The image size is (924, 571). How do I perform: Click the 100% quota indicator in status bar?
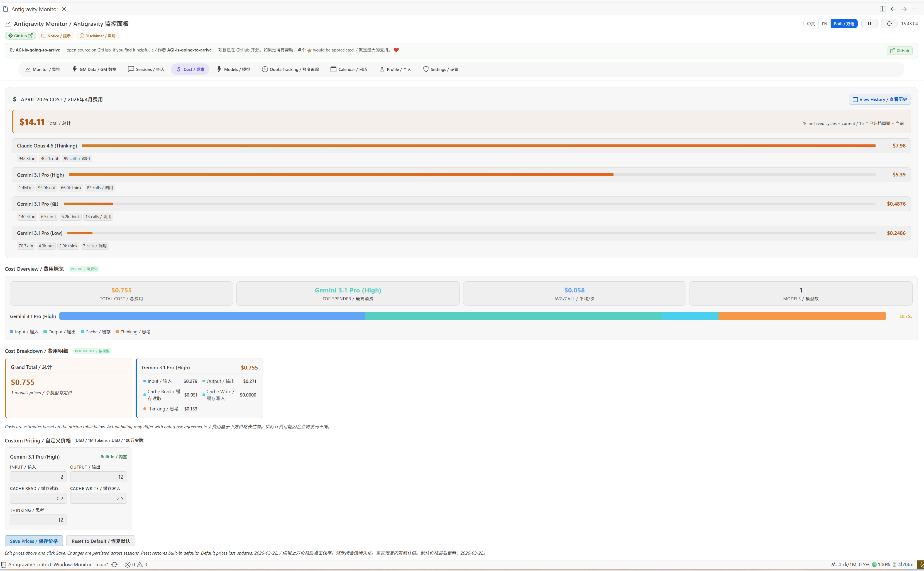pos(881,565)
